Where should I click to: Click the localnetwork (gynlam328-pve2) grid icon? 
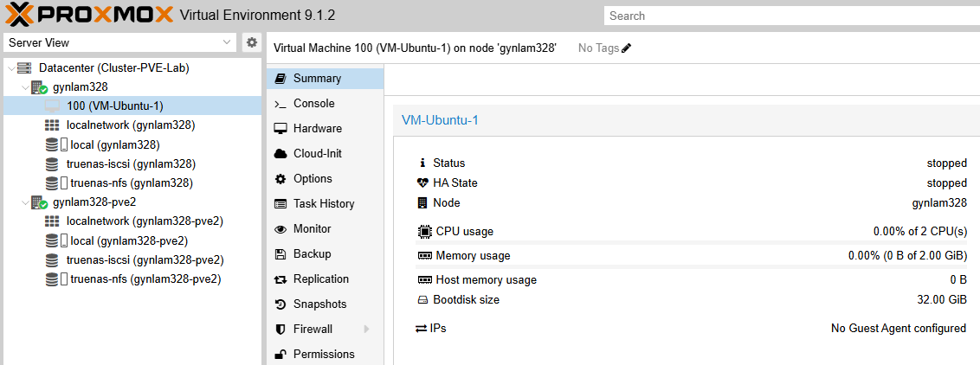point(53,221)
